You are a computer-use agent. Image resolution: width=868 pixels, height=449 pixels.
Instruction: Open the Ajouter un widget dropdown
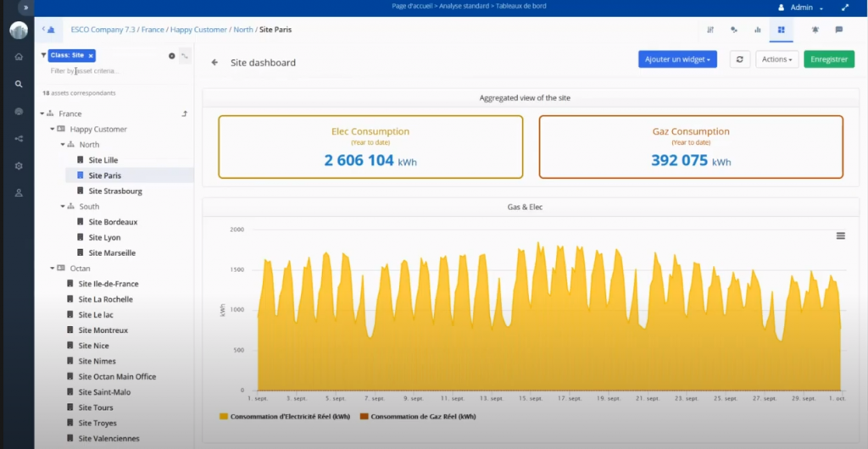[677, 59]
